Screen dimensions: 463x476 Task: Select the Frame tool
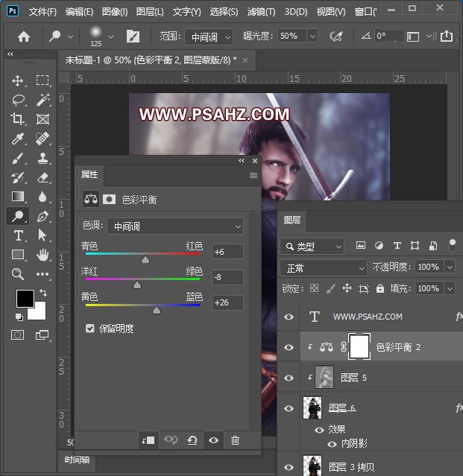pos(42,119)
